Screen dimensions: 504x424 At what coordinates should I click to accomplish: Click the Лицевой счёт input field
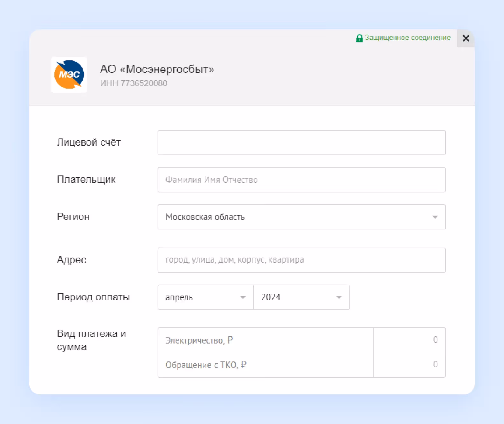click(302, 143)
